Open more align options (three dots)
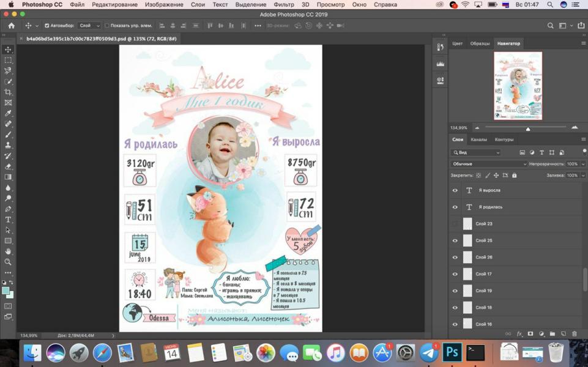 pos(258,26)
